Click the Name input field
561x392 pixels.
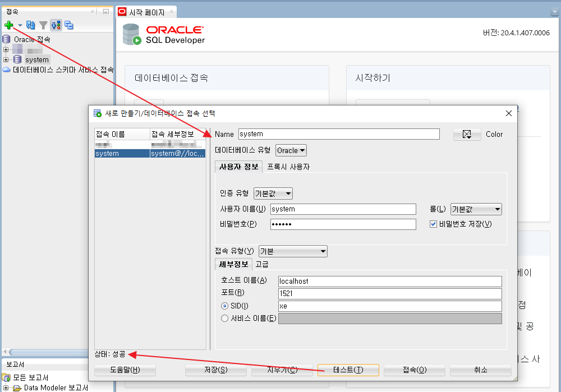point(339,134)
